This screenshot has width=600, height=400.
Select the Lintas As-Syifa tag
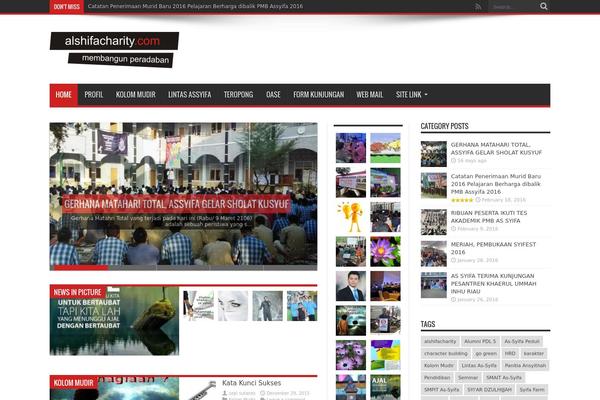[x=479, y=366]
